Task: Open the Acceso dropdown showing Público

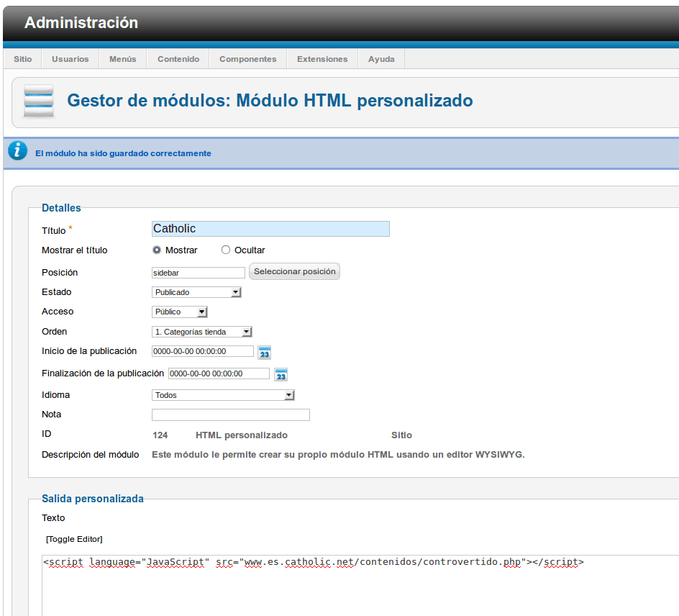Action: pos(179,312)
